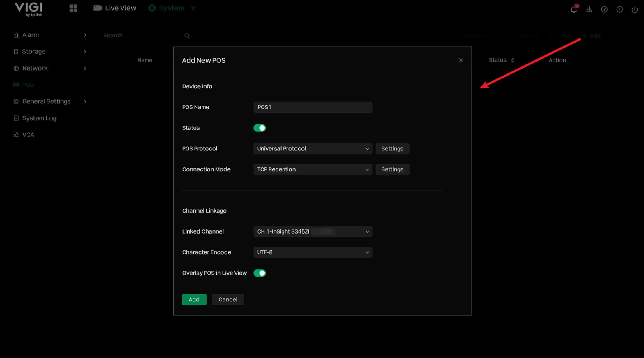
Task: Click the Action column header
Action: point(557,60)
